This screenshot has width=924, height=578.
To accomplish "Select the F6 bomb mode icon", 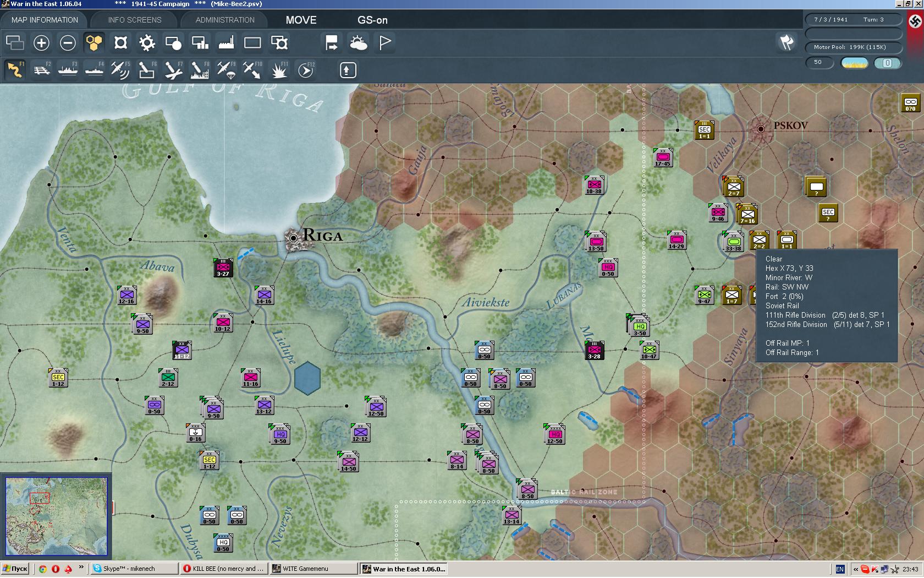I will tap(147, 70).
